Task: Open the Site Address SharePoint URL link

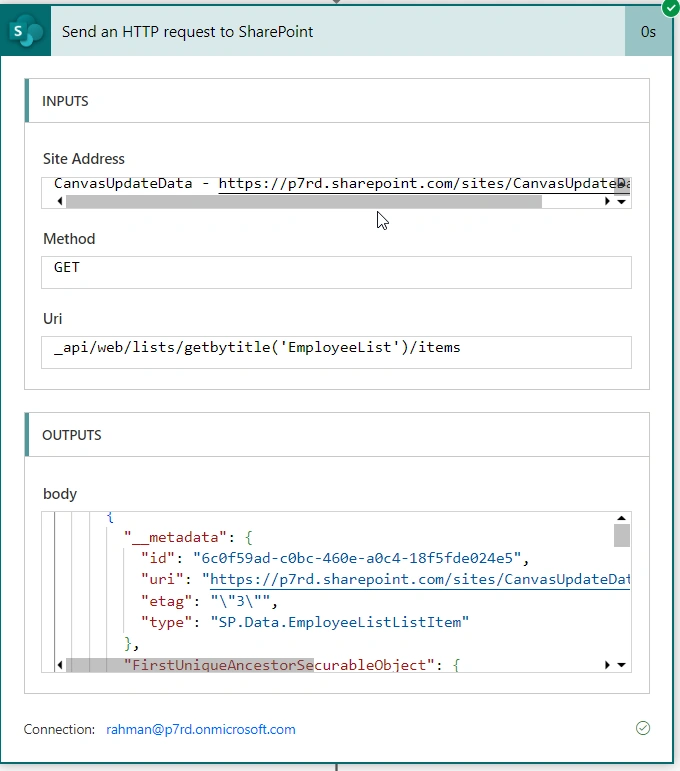Action: 424,183
